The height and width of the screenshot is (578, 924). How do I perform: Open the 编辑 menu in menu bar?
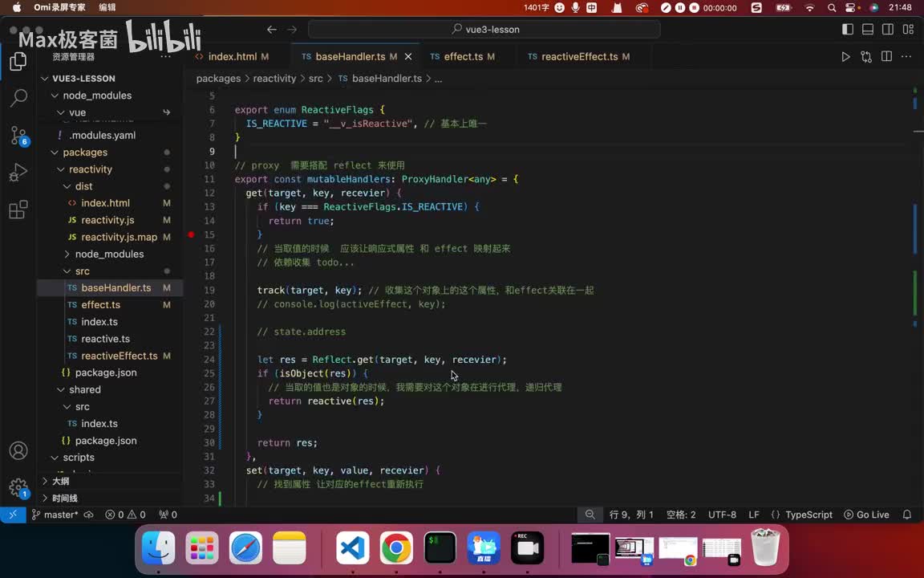(x=107, y=8)
